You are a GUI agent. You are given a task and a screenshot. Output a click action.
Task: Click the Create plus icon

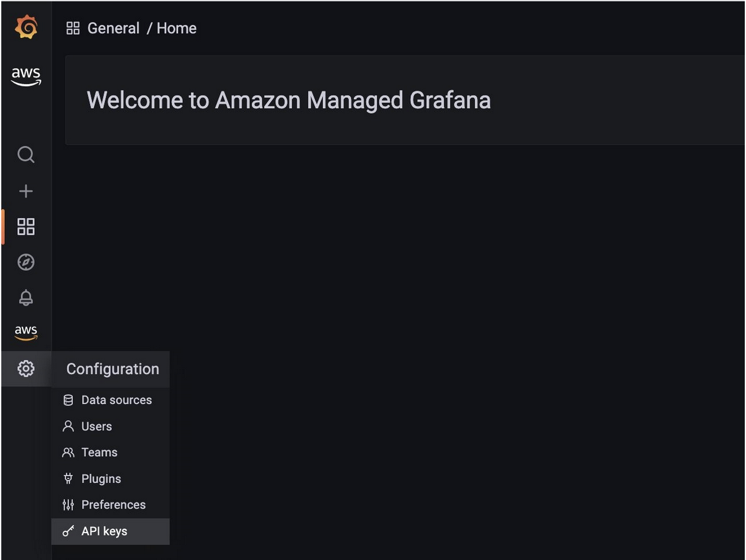coord(26,191)
